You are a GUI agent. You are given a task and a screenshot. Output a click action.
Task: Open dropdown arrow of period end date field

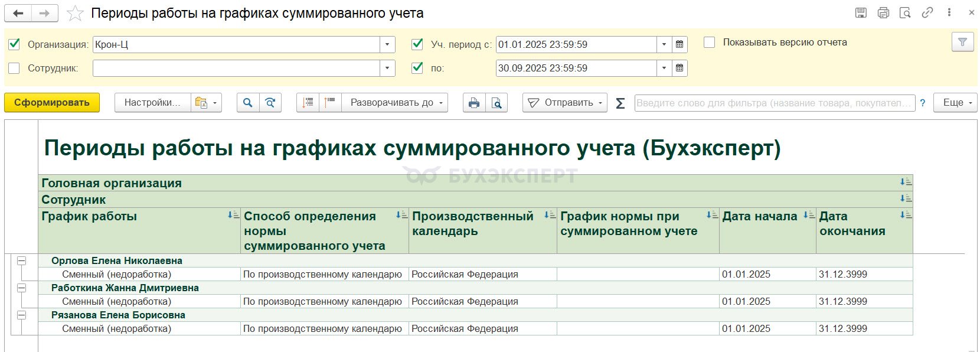click(x=664, y=68)
